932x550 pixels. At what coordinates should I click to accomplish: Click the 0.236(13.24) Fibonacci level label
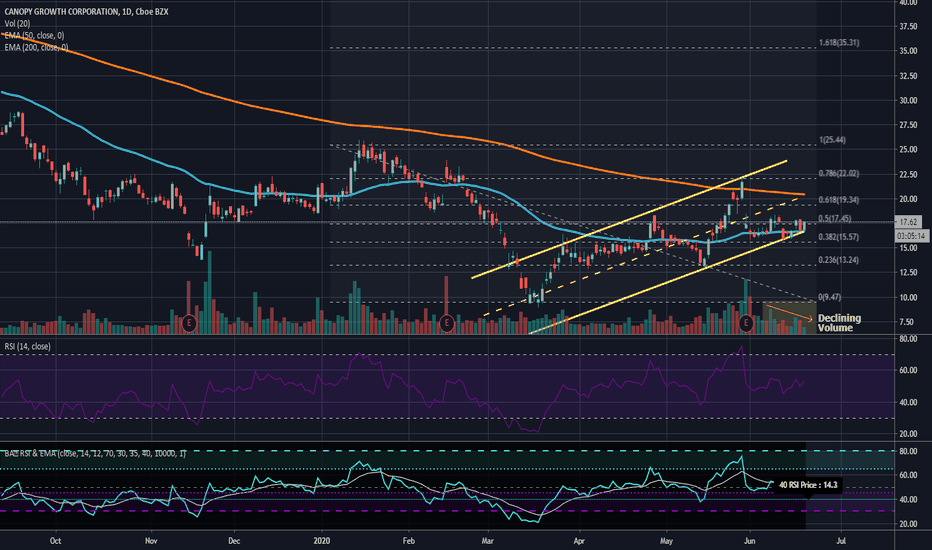point(839,260)
